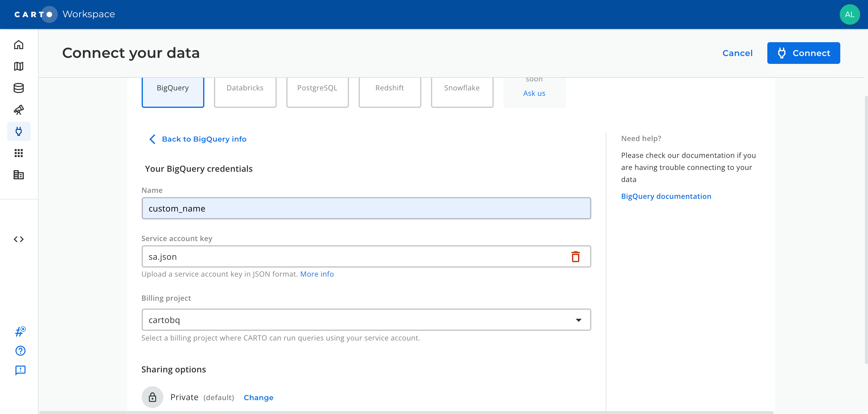Click the CARTO Workspace logo

[64, 14]
